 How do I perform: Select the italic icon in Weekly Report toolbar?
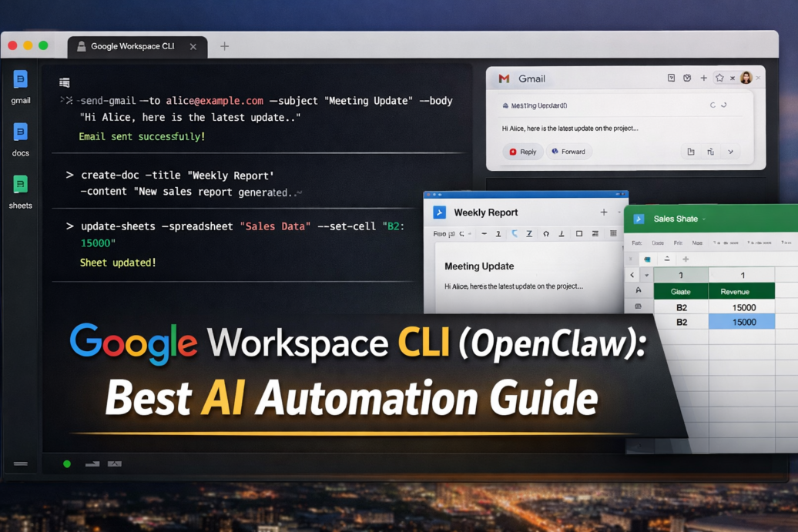515,234
